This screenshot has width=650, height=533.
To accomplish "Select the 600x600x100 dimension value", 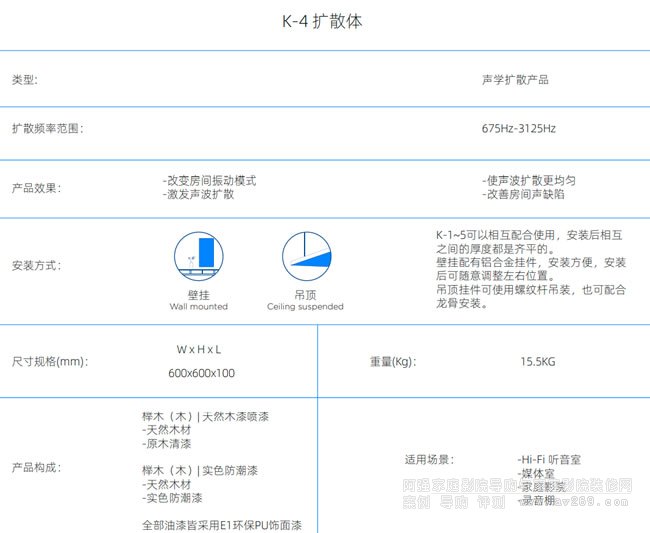I will 201,373.
